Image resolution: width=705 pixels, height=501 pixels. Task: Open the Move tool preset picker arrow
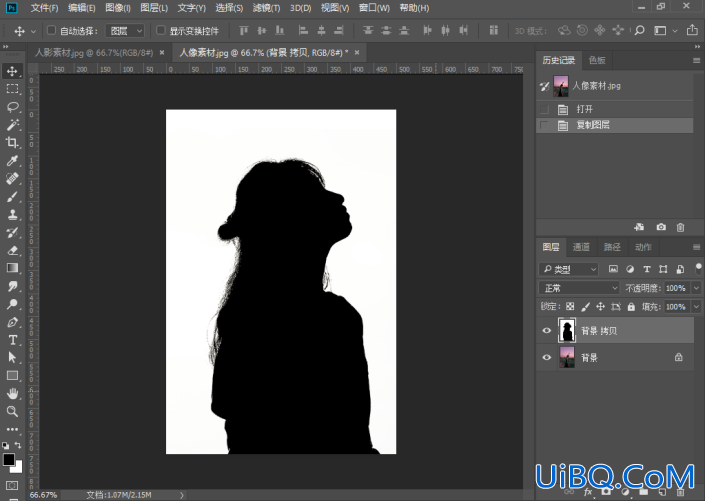click(x=33, y=31)
